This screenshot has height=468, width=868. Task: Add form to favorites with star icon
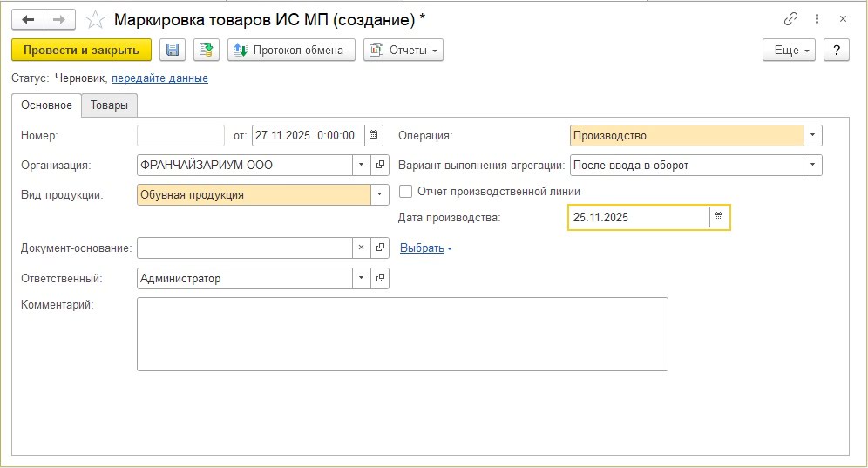pyautogui.click(x=96, y=19)
